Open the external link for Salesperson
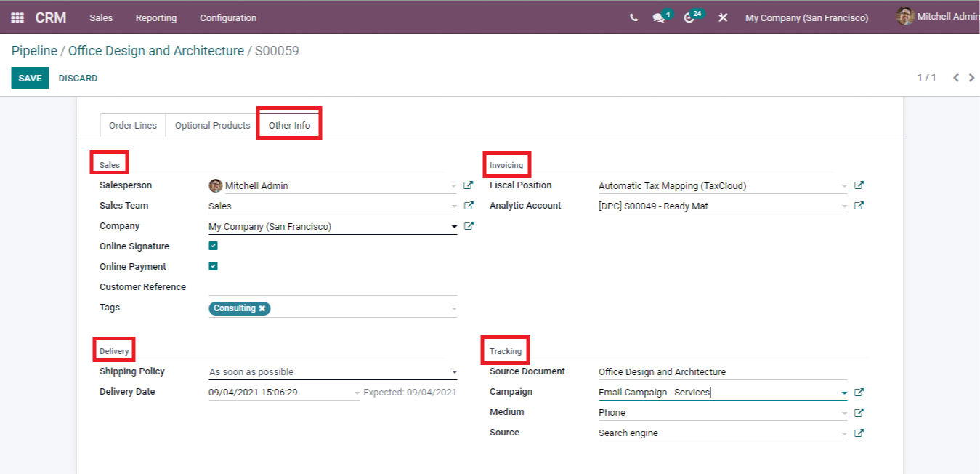This screenshot has height=474, width=980. [x=469, y=185]
